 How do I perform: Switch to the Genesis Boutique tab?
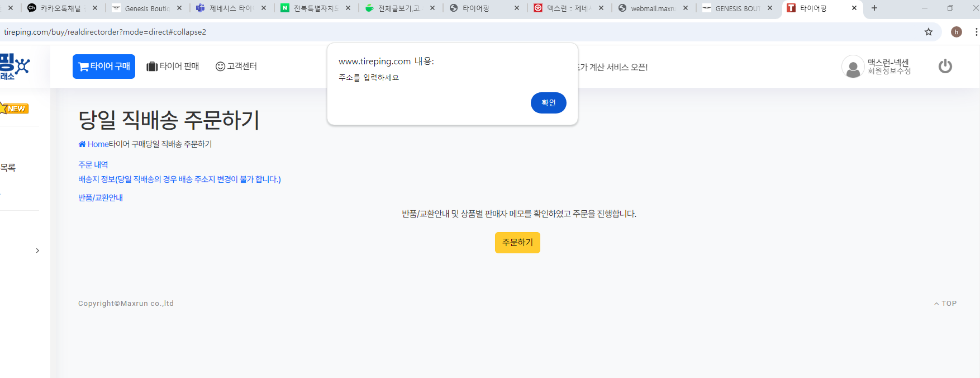coord(146,8)
